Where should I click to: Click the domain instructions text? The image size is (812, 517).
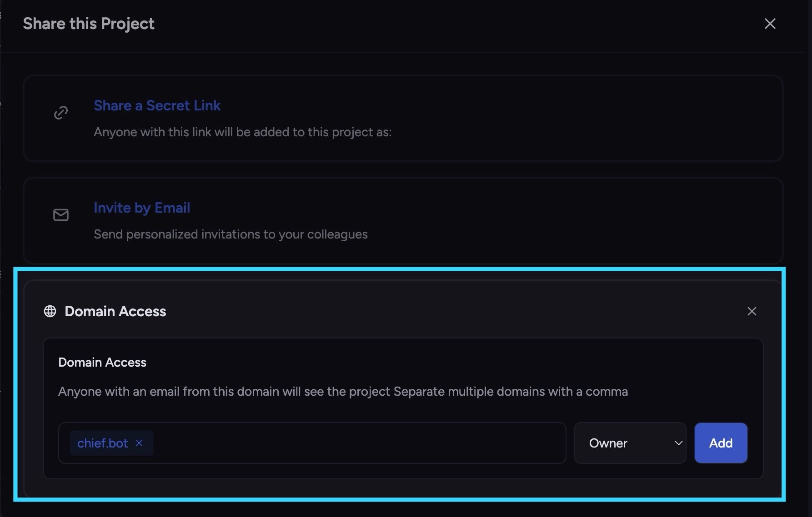coord(343,392)
